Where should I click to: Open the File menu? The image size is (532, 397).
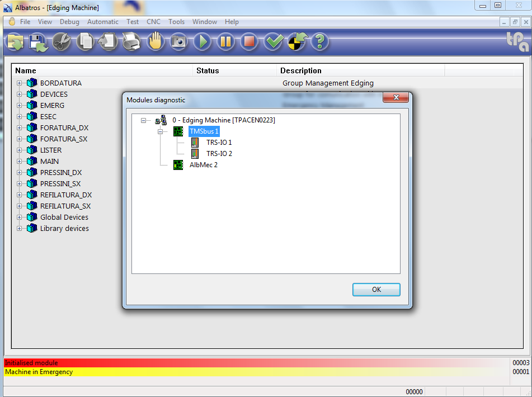(x=25, y=22)
